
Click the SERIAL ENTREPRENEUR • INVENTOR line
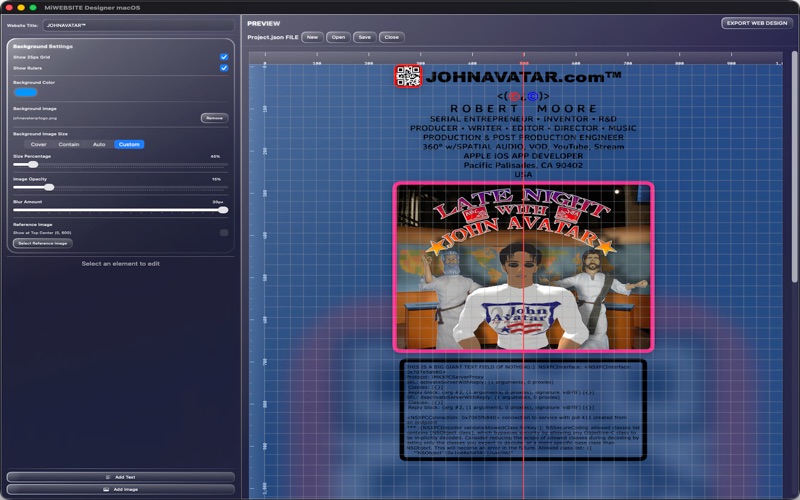523,119
